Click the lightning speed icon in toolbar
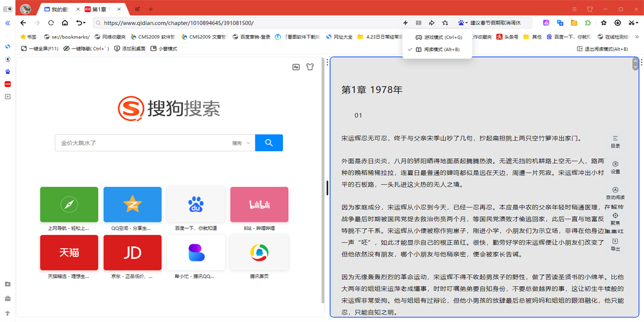This screenshot has width=644, height=322. point(405,23)
